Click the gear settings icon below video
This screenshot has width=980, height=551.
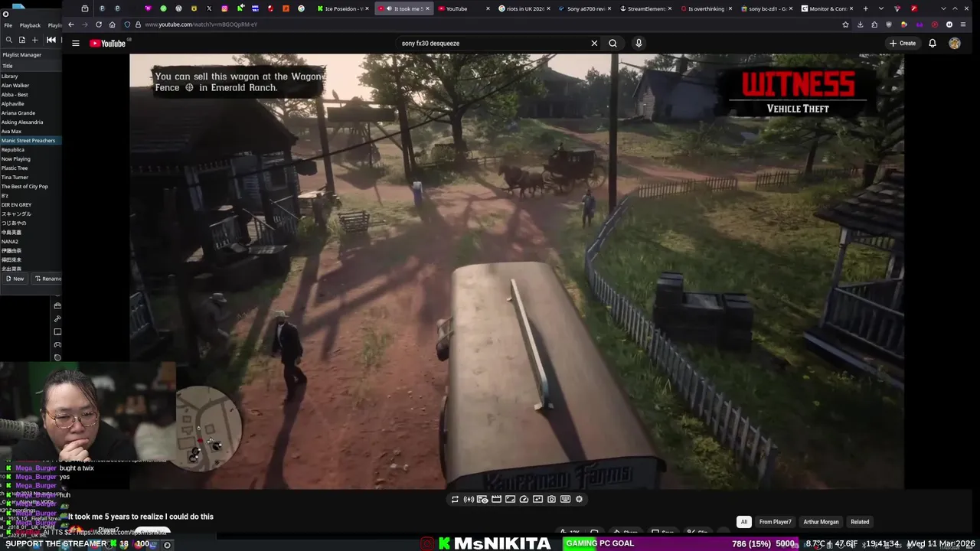click(x=579, y=499)
